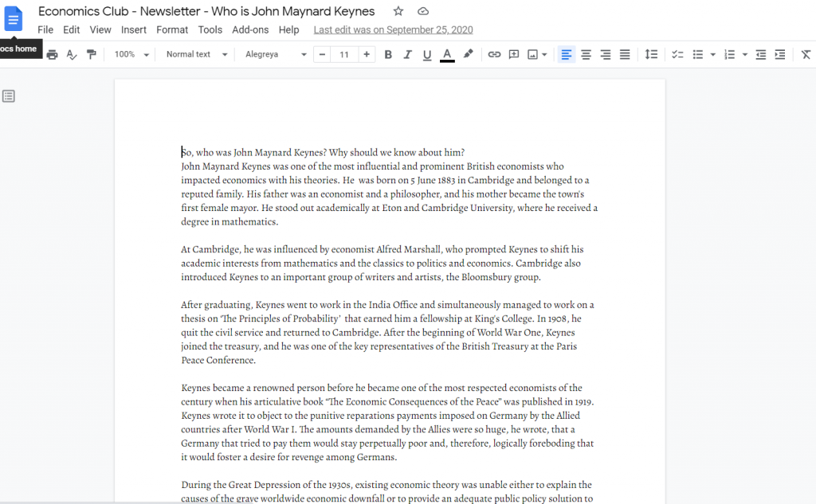Decrease the font size
Image resolution: width=816 pixels, height=504 pixels.
tap(322, 55)
